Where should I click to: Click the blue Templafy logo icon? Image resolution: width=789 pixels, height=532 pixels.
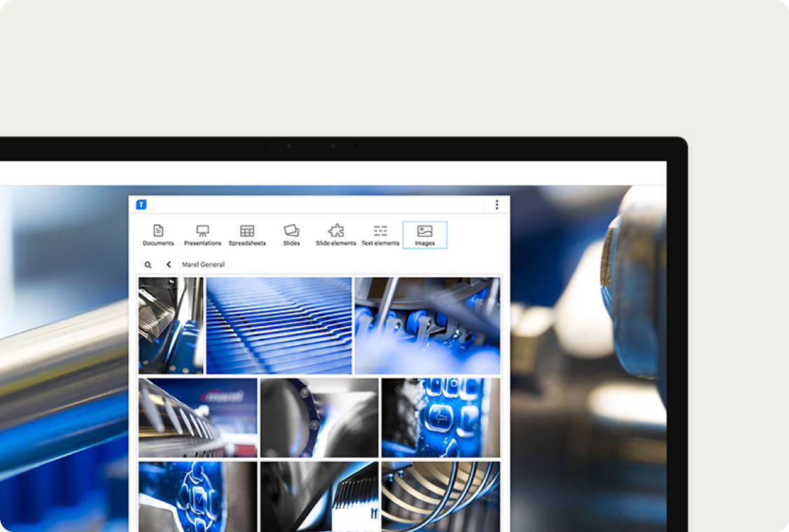point(141,204)
